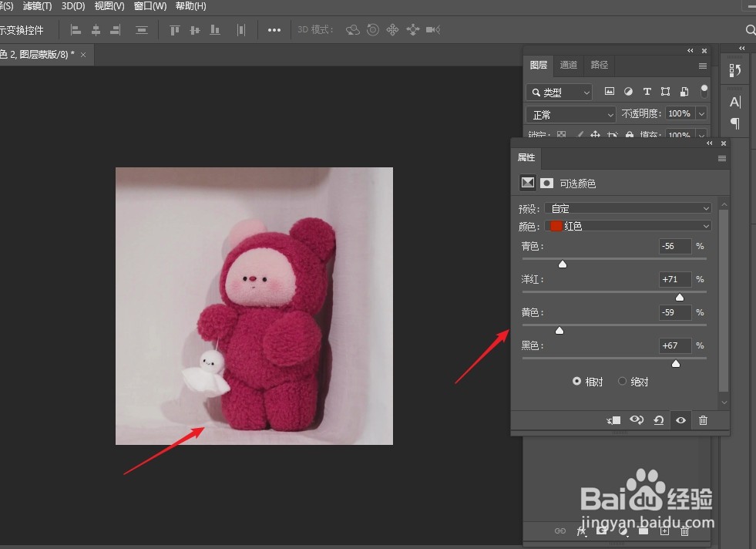Open the 颜色 红色 colors dropdown
The width and height of the screenshot is (756, 549).
tap(628, 226)
